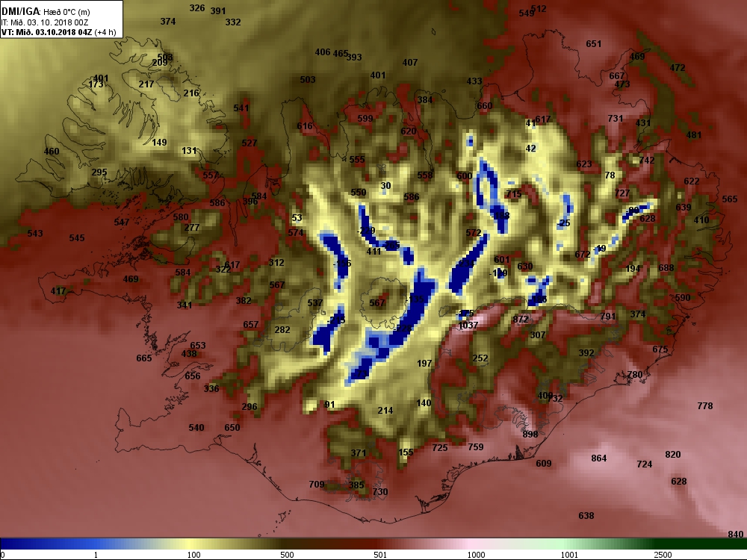Select the map value 1037

coord(468,326)
